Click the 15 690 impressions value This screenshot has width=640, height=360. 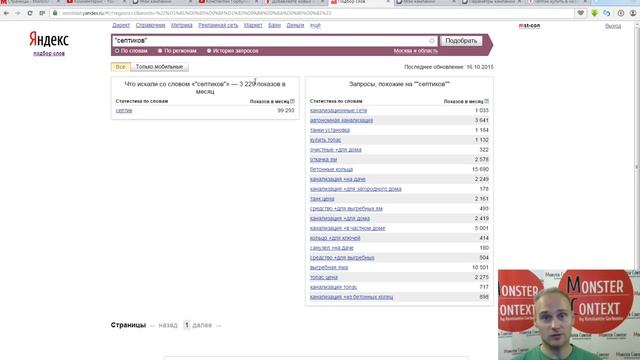tap(480, 169)
